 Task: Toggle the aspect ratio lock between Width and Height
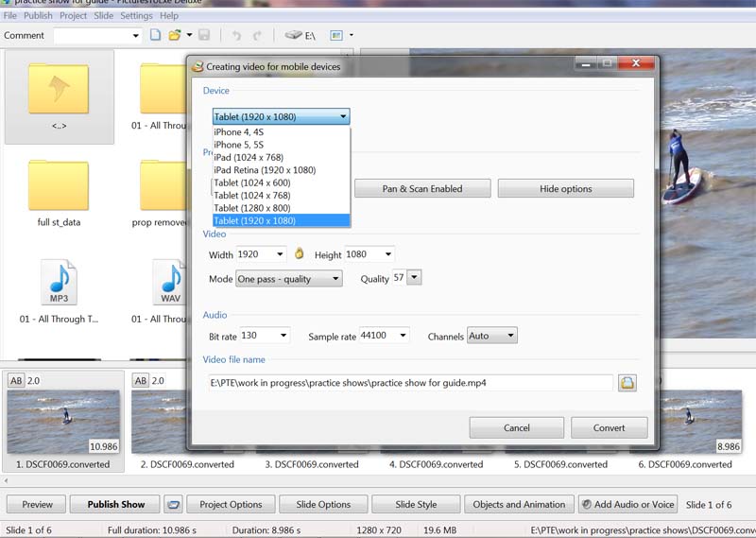click(300, 254)
